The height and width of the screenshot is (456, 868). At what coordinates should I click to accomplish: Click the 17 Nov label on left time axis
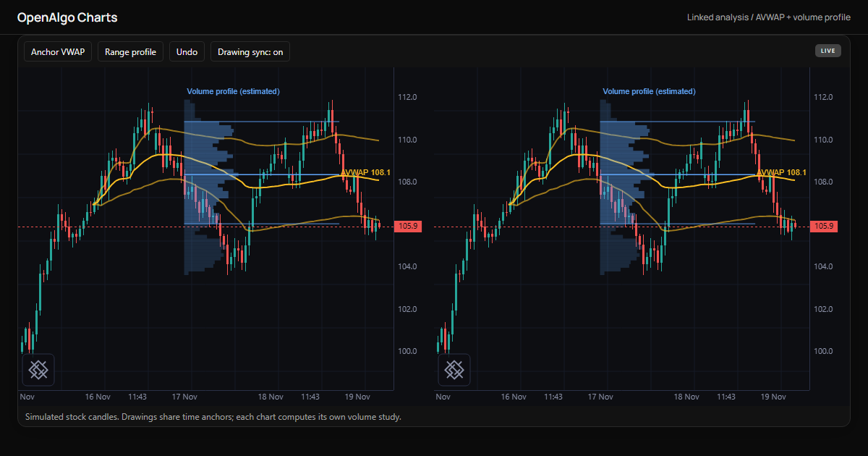[185, 397]
